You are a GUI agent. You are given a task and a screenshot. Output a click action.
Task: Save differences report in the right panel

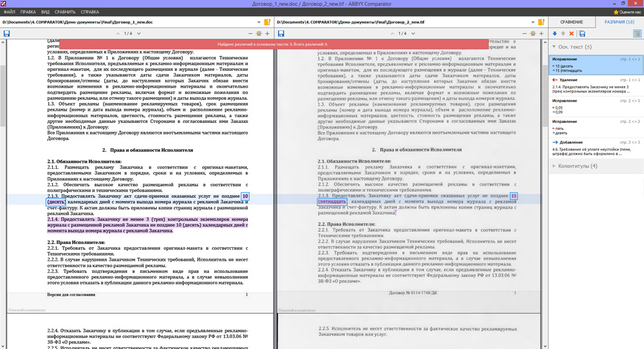pos(582,33)
